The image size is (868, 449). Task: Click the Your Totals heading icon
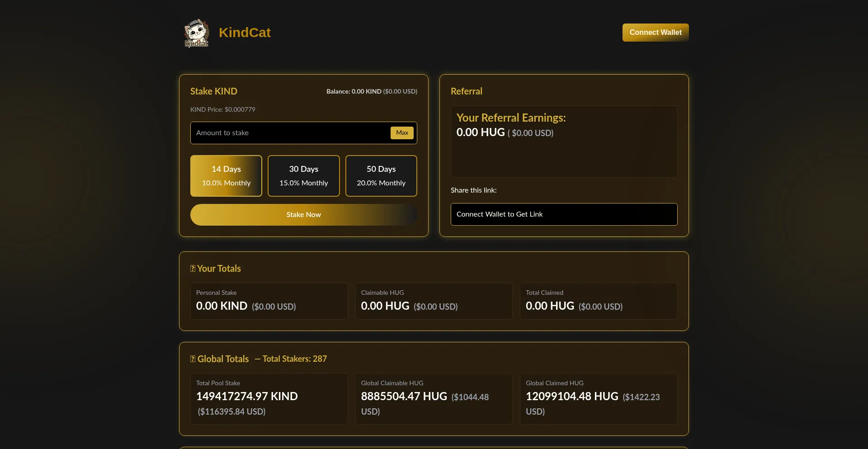193,269
